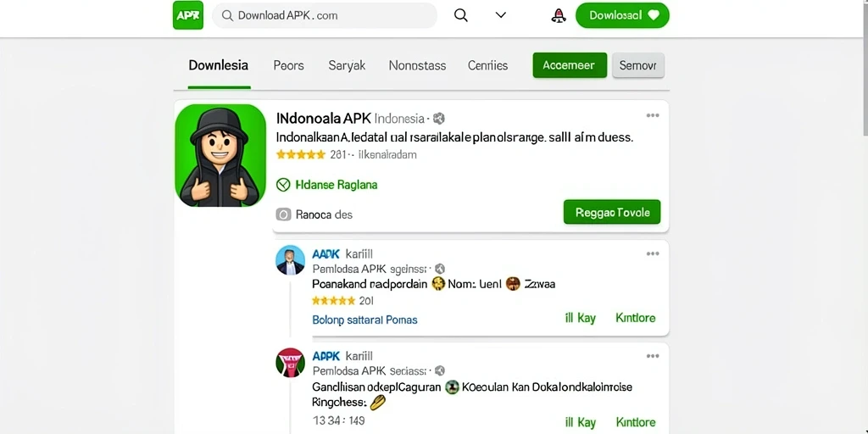Click green emoji before Koeoulan Kan
Image resolution: width=868 pixels, height=434 pixels.
click(x=453, y=387)
